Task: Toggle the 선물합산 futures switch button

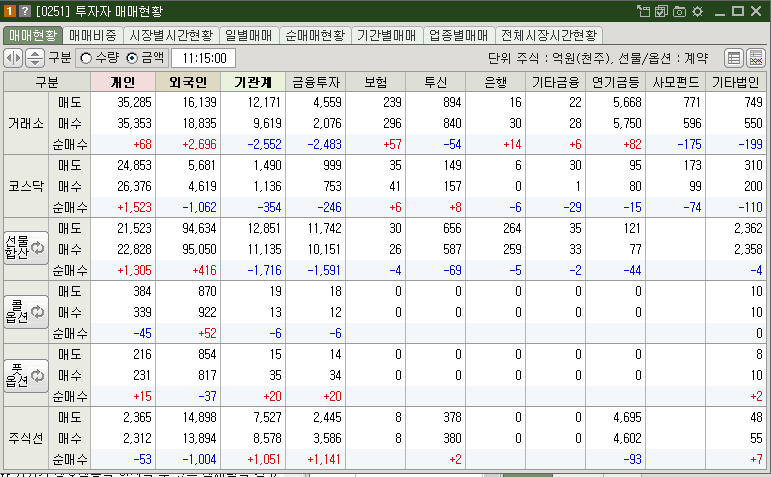Action: [x=26, y=248]
